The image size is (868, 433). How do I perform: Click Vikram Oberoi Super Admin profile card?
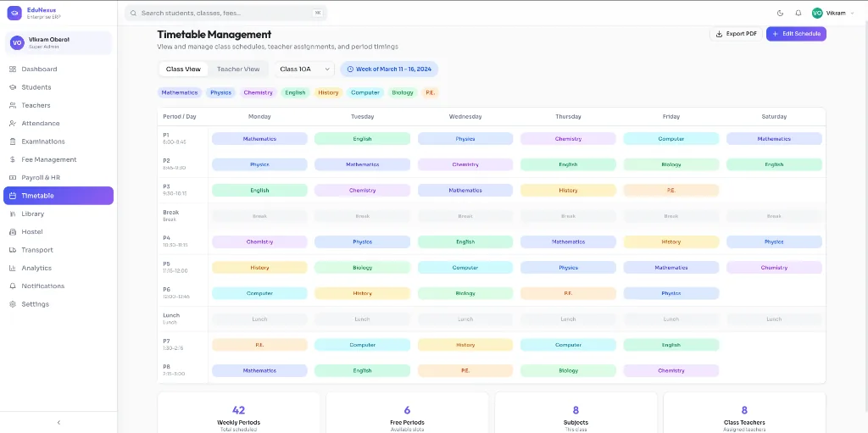[x=58, y=42]
